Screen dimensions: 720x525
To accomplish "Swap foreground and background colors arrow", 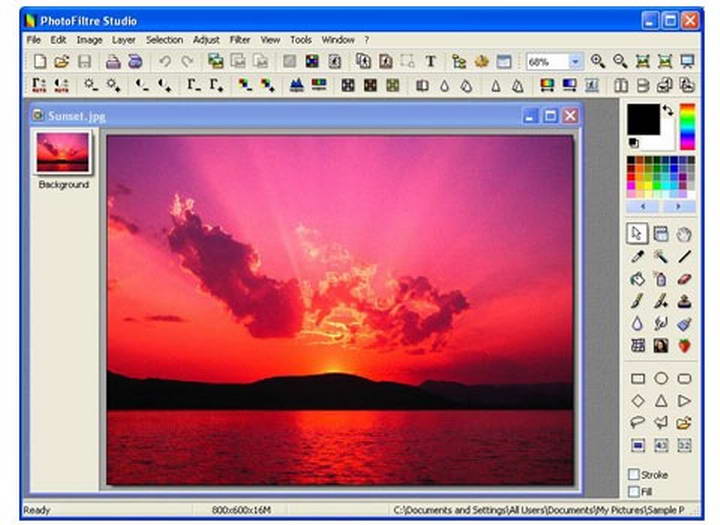I will tap(668, 110).
